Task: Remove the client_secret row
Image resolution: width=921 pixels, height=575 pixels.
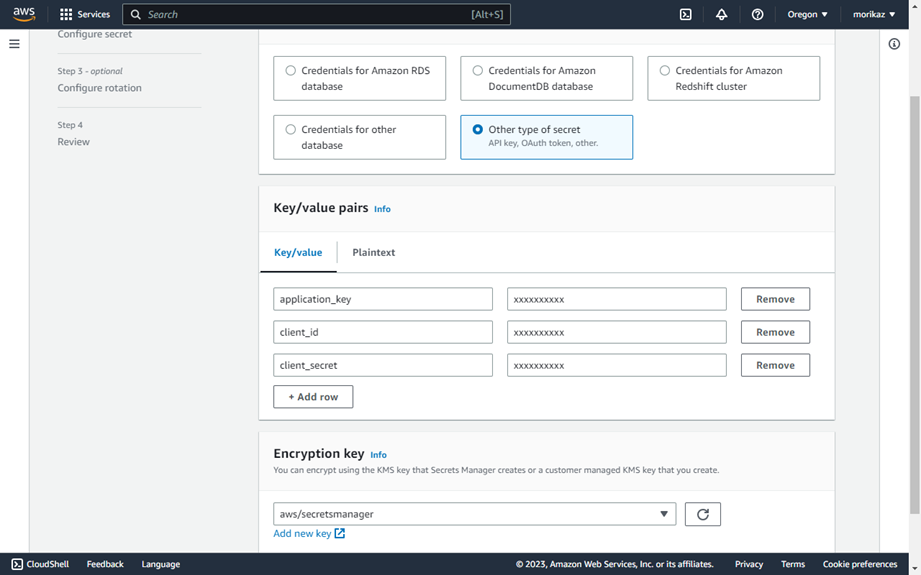Action: [x=775, y=365]
